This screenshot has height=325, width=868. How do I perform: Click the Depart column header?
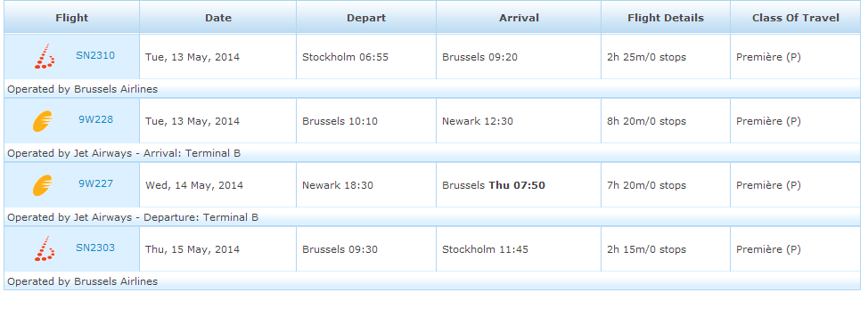(366, 17)
